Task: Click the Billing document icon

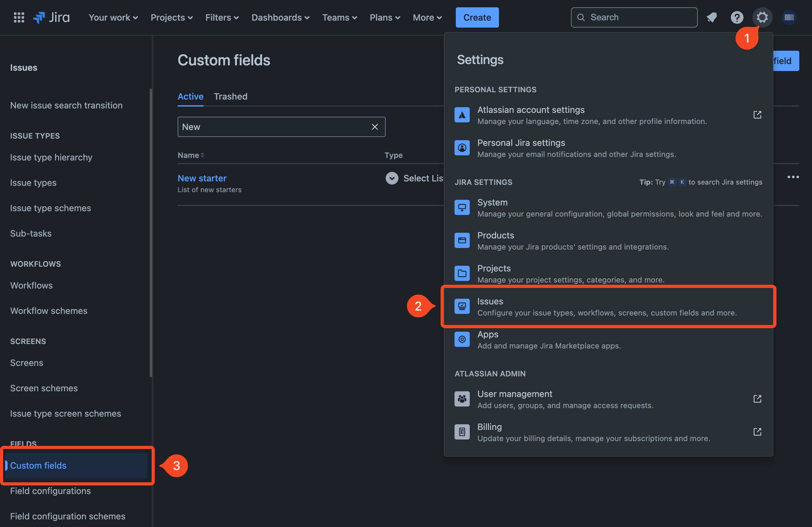Action: coord(462,432)
